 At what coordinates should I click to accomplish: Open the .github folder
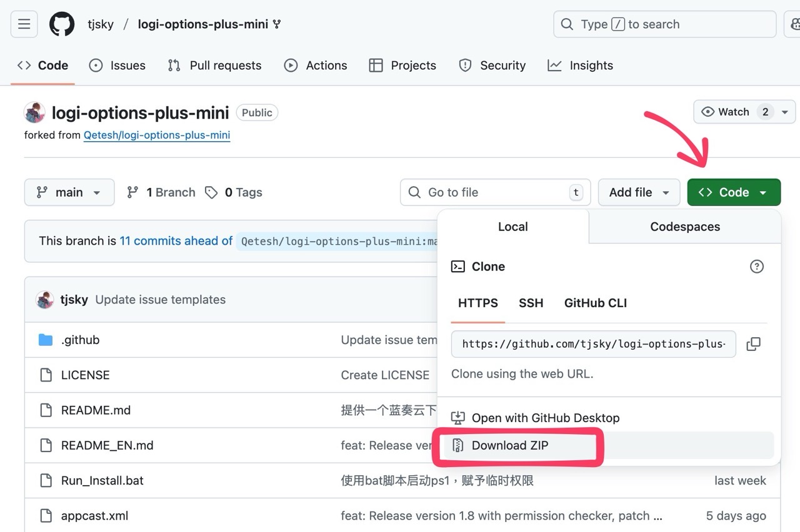pos(80,340)
